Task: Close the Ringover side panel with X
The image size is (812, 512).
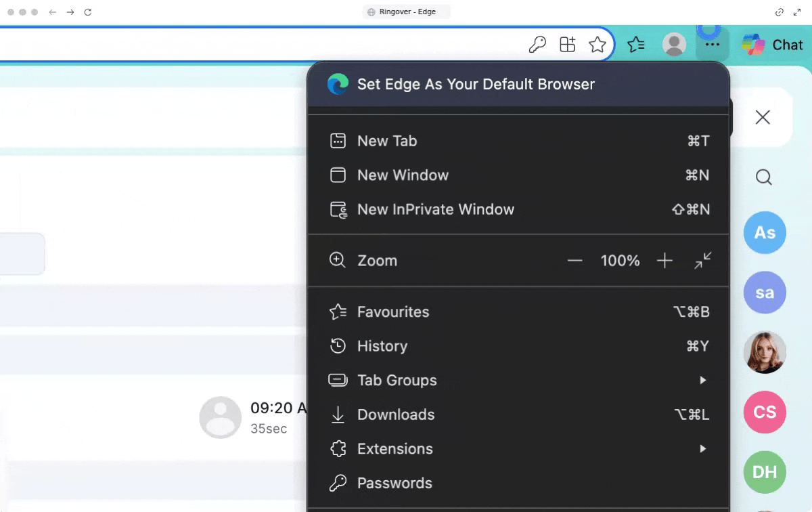Action: click(x=763, y=118)
